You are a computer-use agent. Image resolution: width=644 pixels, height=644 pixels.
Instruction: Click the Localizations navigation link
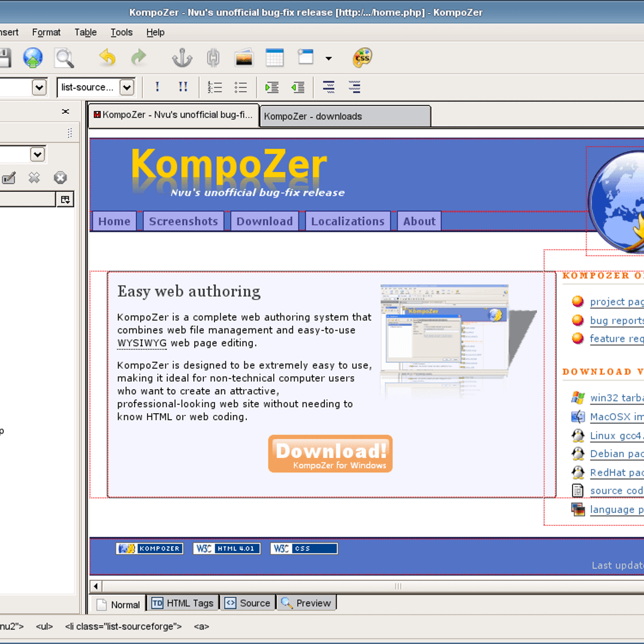(x=348, y=221)
